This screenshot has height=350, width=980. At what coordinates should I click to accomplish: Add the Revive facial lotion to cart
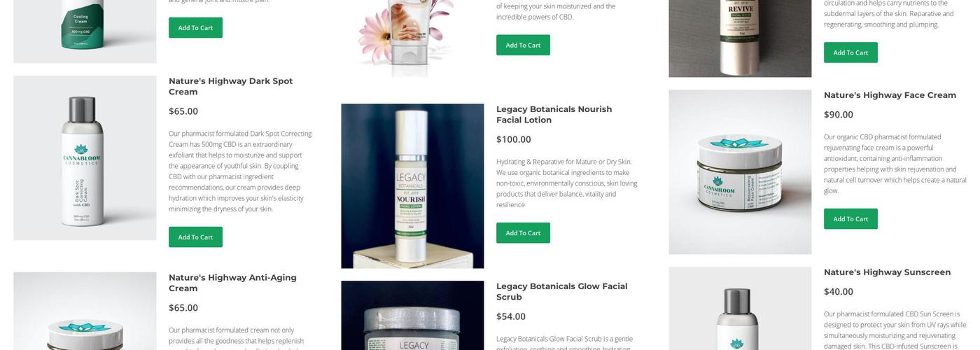click(x=850, y=52)
